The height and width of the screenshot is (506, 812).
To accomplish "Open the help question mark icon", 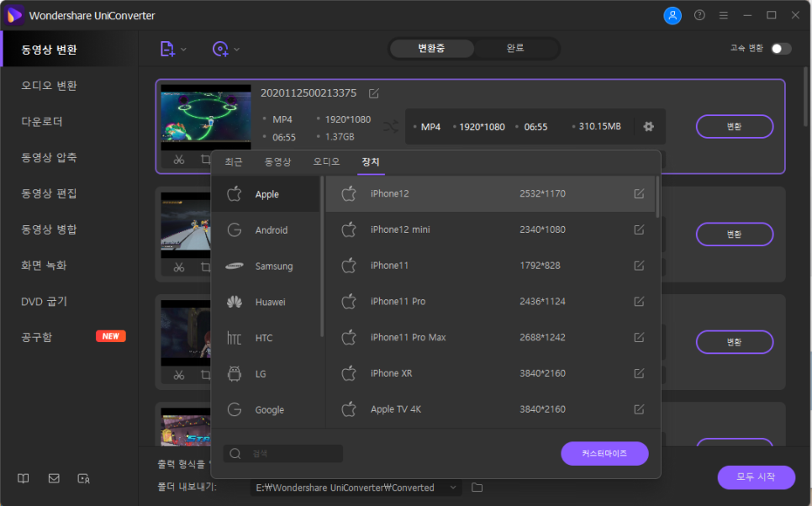I will pyautogui.click(x=699, y=15).
